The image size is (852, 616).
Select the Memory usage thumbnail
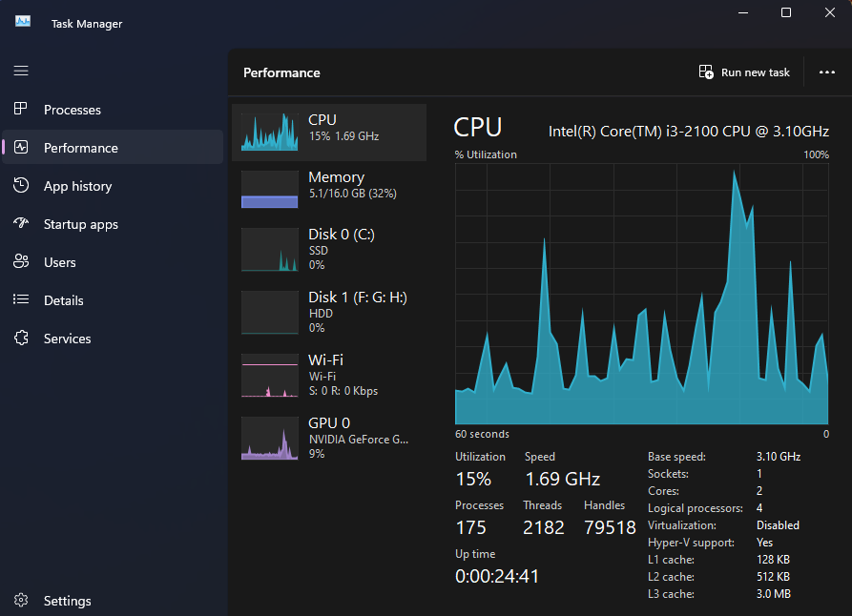point(269,189)
